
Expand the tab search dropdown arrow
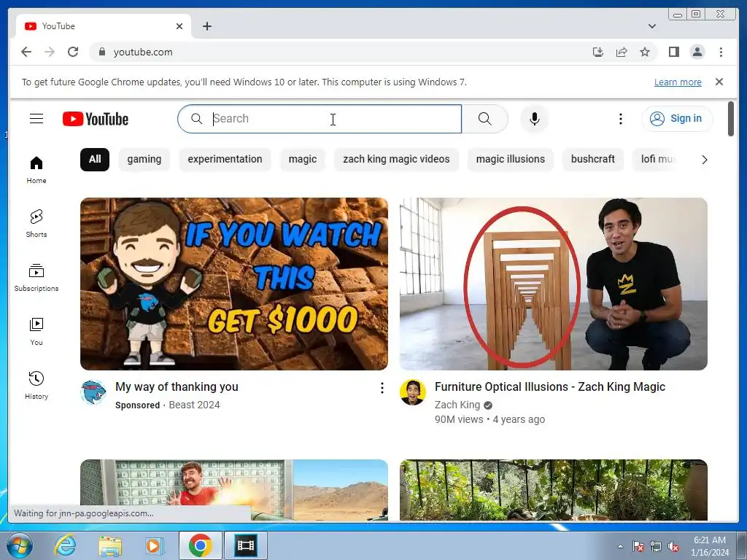(x=651, y=26)
